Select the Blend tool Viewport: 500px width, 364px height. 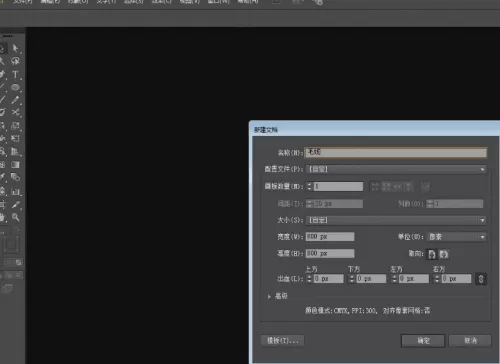pos(15,177)
